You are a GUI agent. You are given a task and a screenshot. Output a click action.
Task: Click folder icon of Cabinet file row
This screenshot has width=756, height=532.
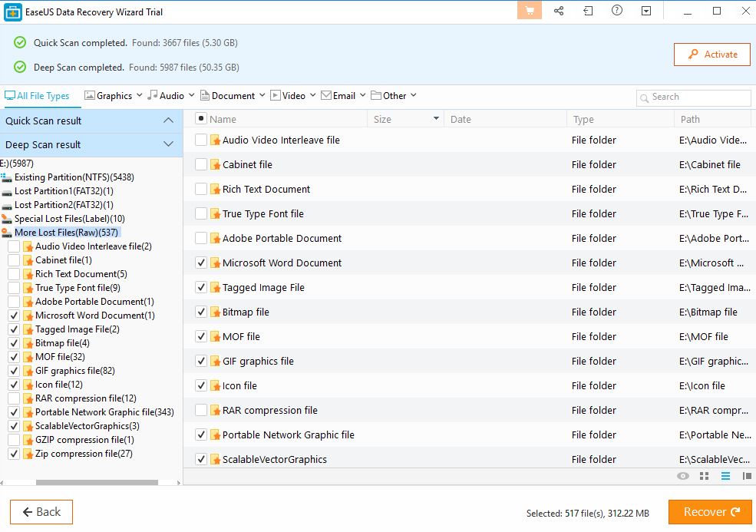pos(216,164)
